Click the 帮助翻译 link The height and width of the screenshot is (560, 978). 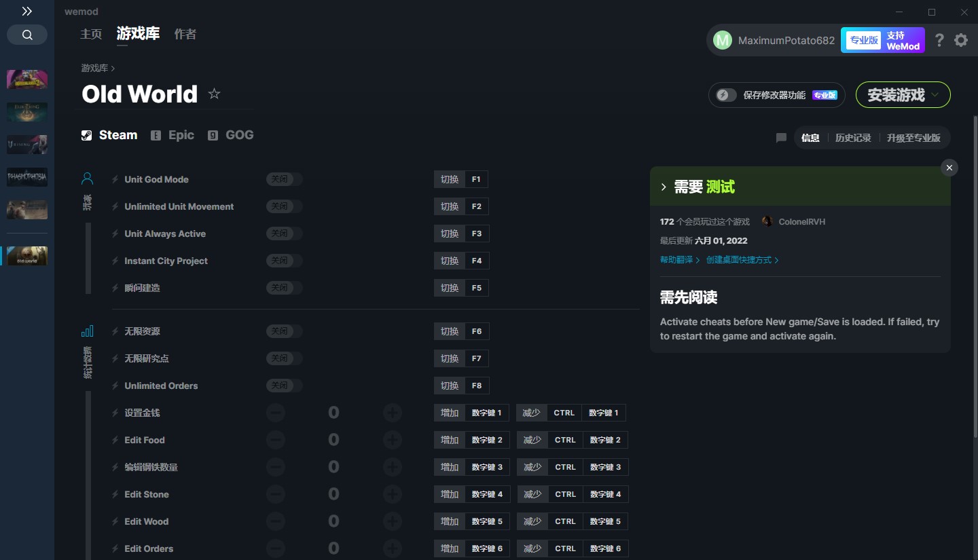[680, 260]
